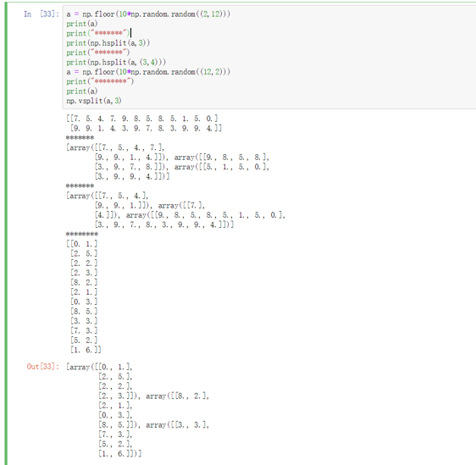Click the last printed row [1. 6.]]
The width and height of the screenshot is (476, 465).
coord(86,350)
